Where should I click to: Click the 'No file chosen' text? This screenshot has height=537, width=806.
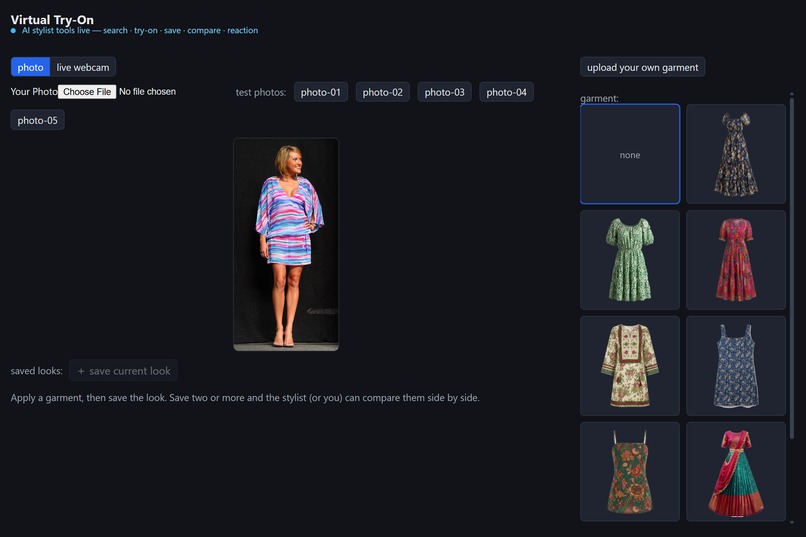point(148,91)
